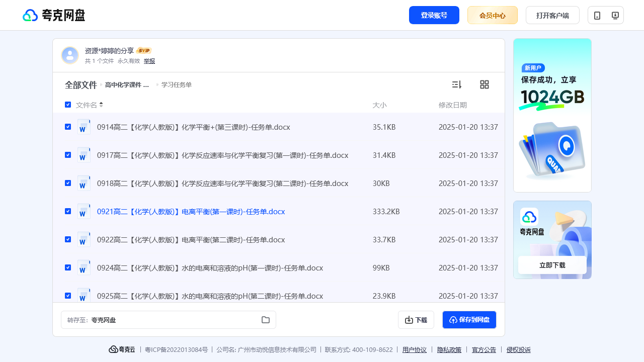
Task: Open file 0925高二 水的电离和溶液的pH(第二课时)
Action: 210,296
